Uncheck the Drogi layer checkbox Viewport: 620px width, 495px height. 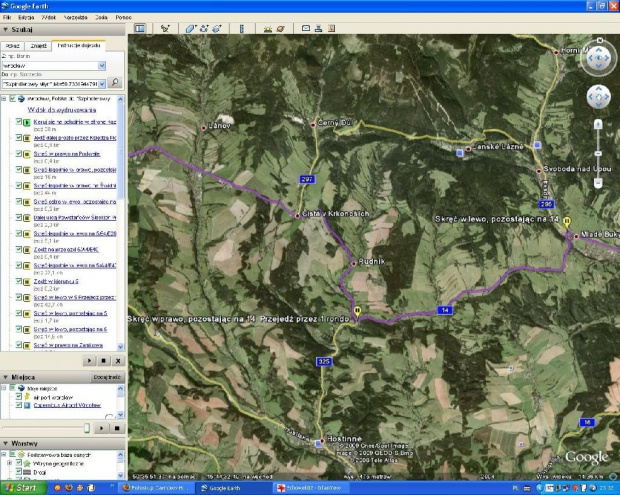[19, 471]
